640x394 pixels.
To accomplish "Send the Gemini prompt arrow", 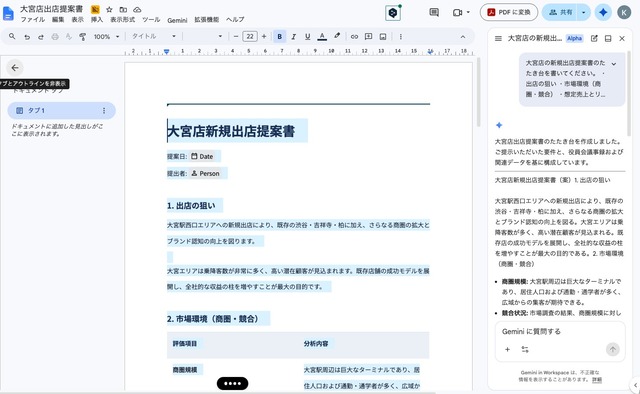I will pos(612,349).
